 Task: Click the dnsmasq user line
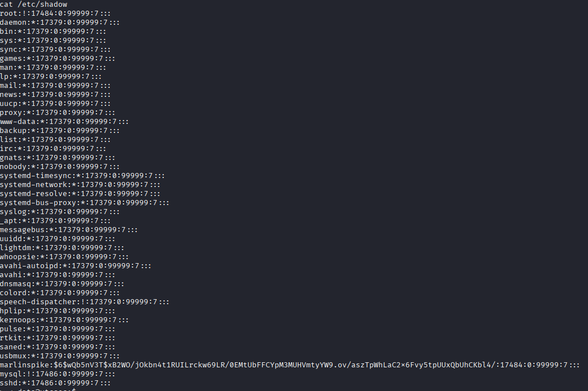[62, 284]
